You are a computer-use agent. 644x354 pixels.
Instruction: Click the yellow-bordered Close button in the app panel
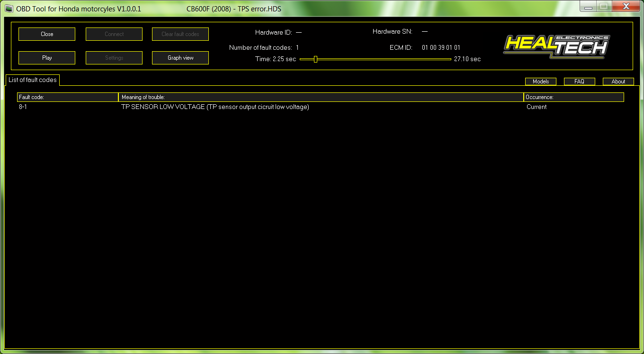tap(47, 34)
